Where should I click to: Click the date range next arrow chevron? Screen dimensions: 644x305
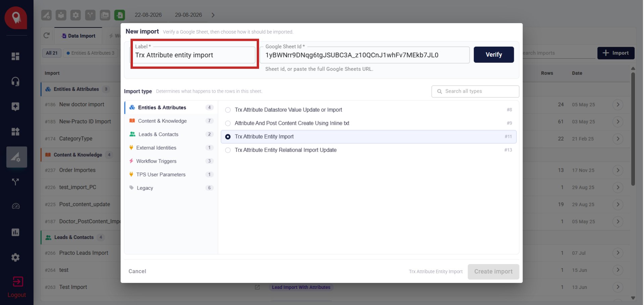click(x=213, y=15)
